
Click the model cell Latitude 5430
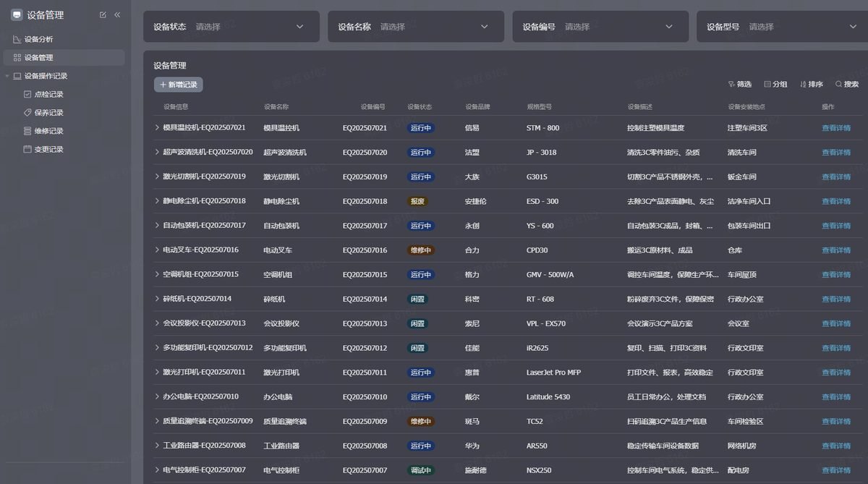tap(548, 397)
